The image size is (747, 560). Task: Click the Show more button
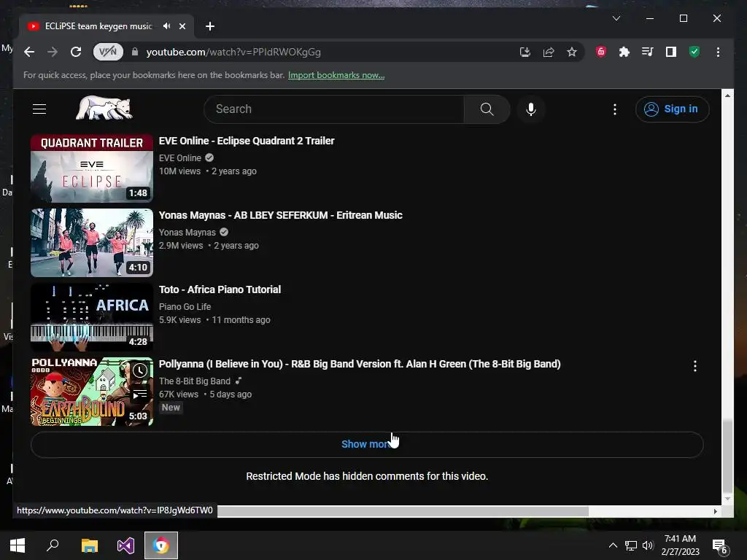[x=367, y=444]
